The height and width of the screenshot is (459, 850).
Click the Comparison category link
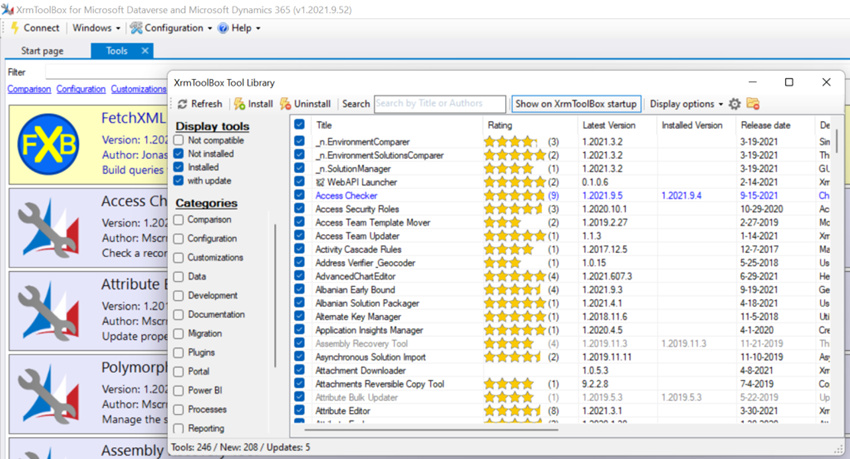29,89
